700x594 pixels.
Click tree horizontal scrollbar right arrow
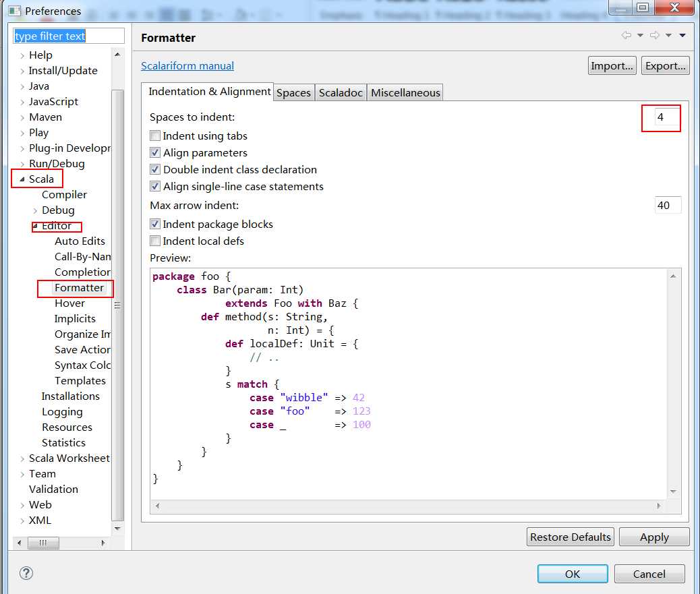coord(103,543)
